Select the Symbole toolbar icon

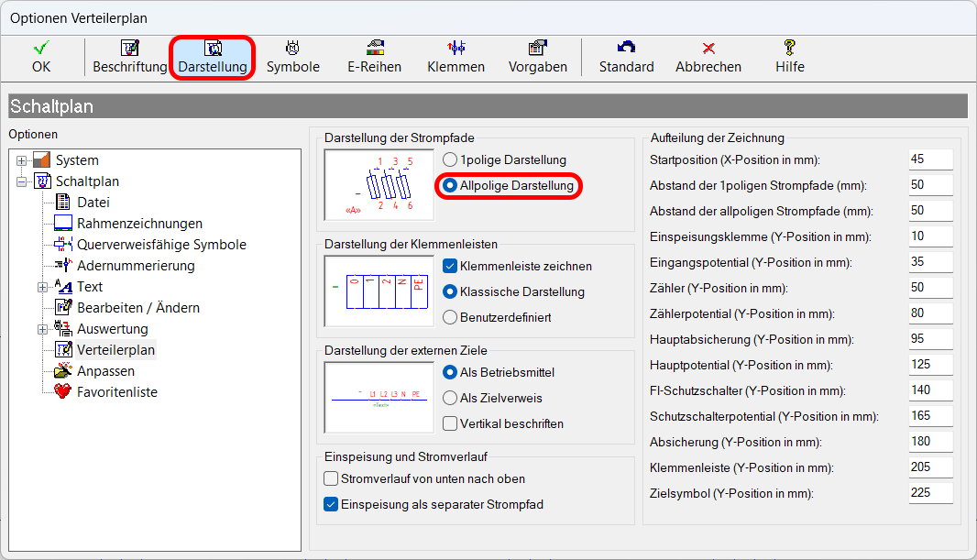click(x=292, y=57)
